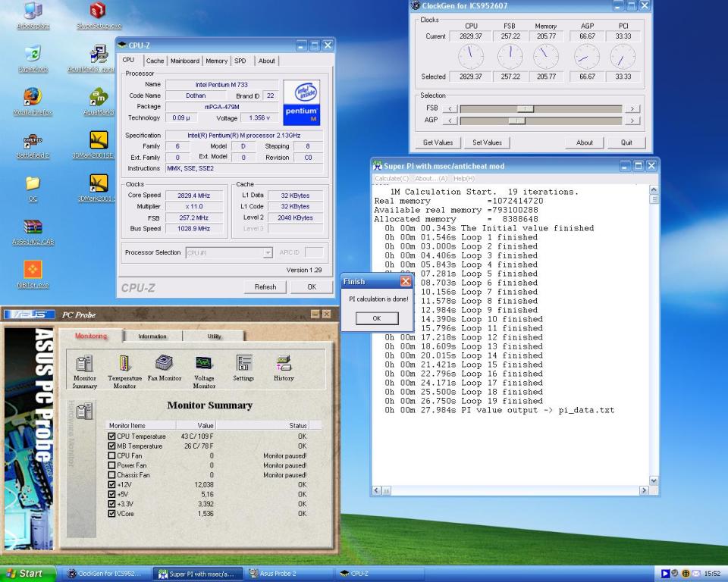728x582 pixels.
Task: Open PC Probe Settings icon
Action: point(243,364)
